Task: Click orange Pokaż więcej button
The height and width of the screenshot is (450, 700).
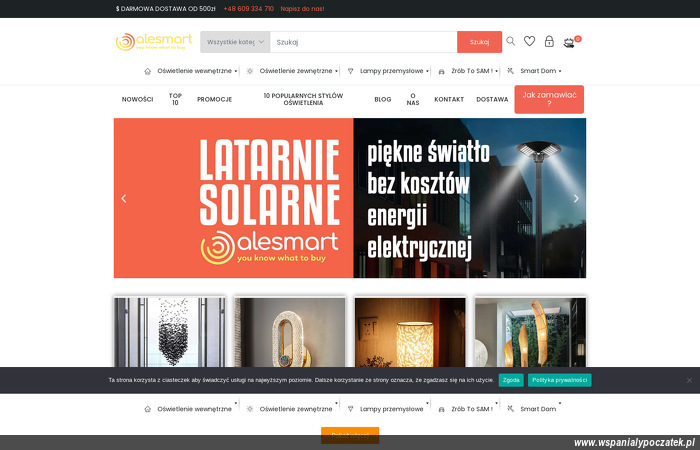Action: (x=350, y=435)
